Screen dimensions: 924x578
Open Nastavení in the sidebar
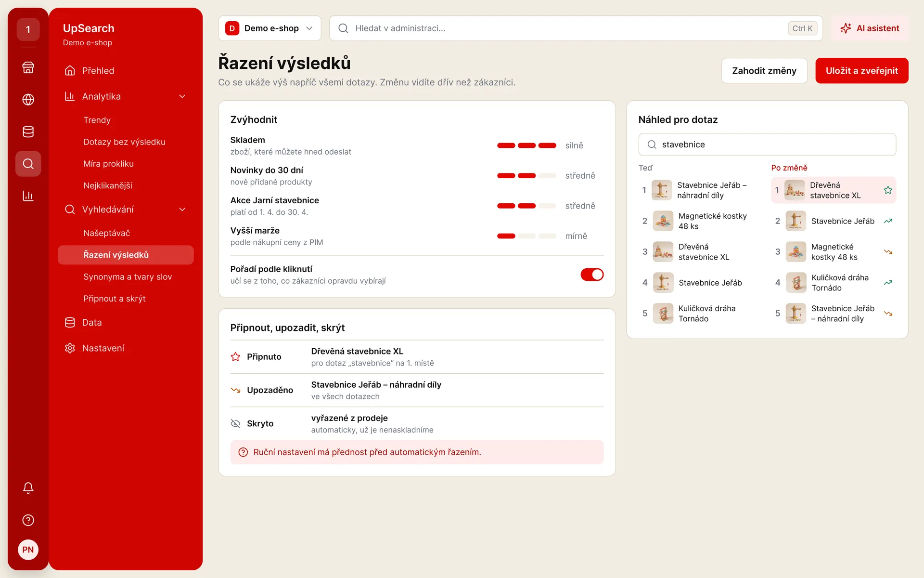click(x=126, y=348)
